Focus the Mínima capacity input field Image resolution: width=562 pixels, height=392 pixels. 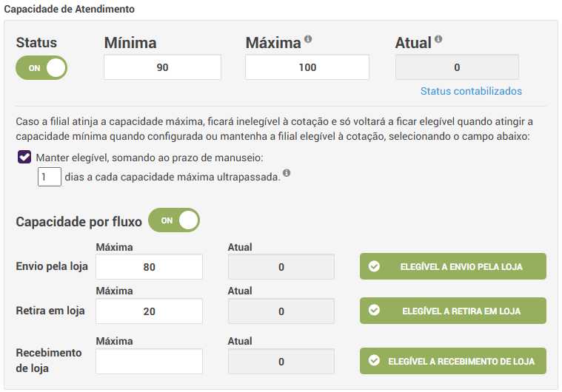162,67
